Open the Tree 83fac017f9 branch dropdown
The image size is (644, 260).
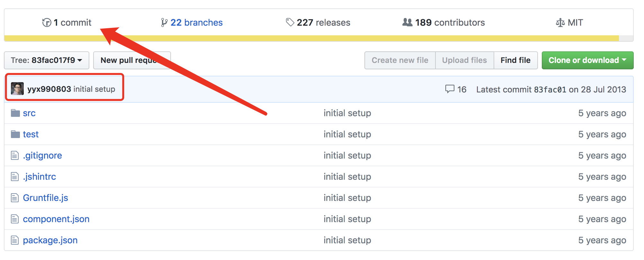tap(47, 60)
